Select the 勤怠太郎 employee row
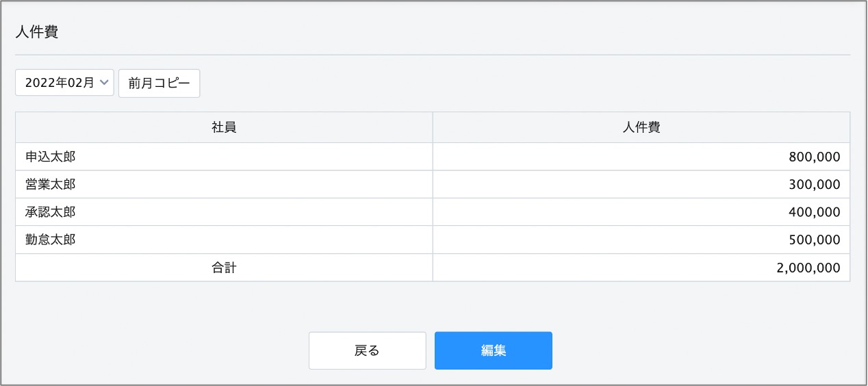 433,240
